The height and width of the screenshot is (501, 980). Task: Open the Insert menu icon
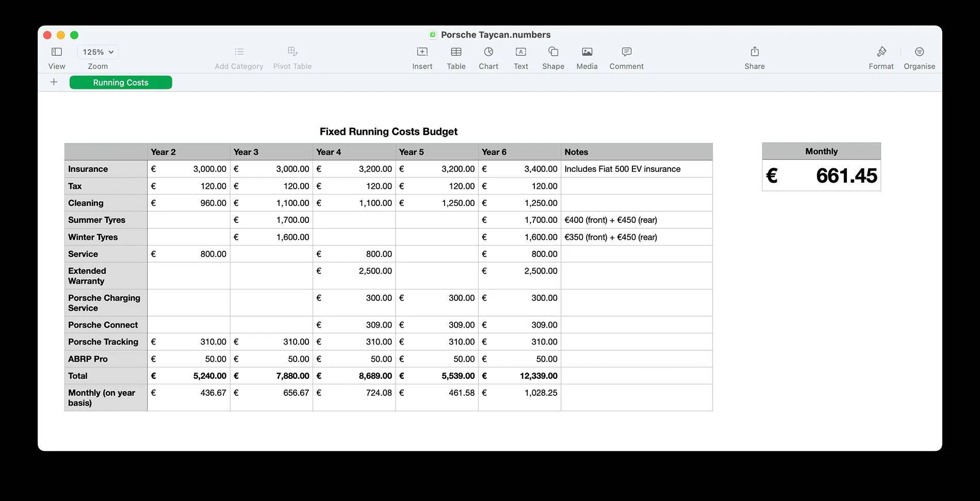tap(422, 52)
